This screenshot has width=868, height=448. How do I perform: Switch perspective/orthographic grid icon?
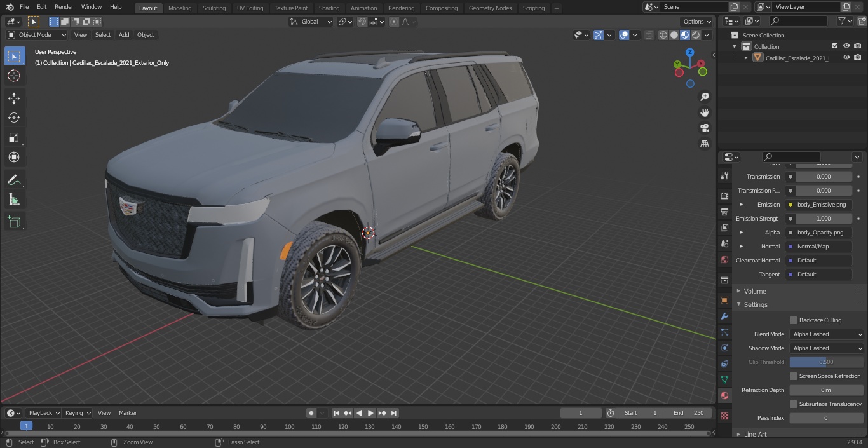click(704, 144)
